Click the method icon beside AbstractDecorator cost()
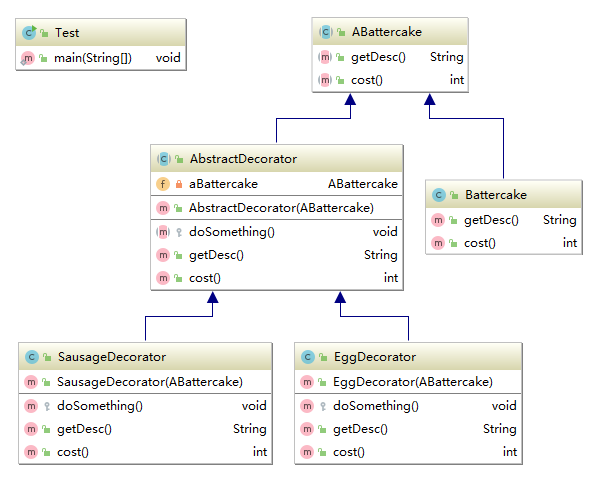 click(x=163, y=278)
